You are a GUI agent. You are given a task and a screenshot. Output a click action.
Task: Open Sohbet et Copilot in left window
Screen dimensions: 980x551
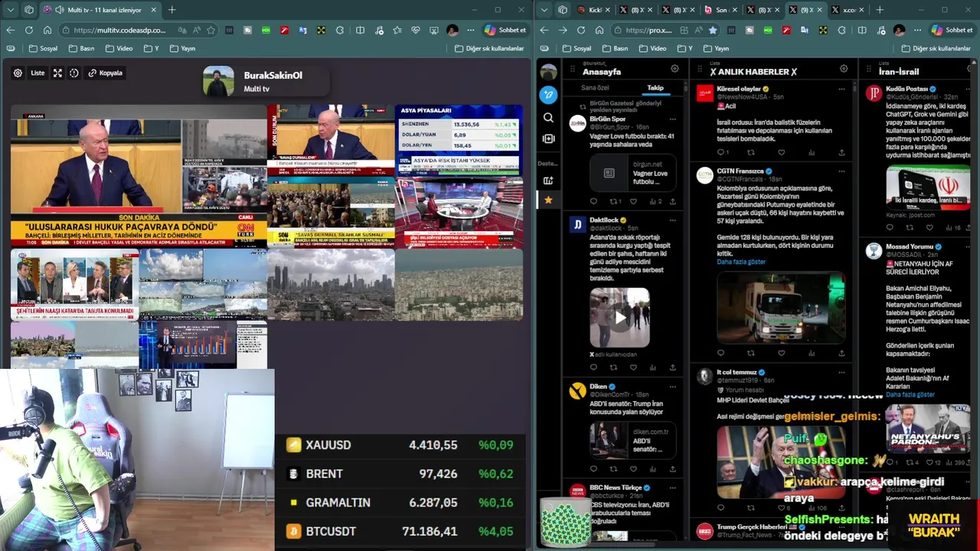click(x=505, y=30)
